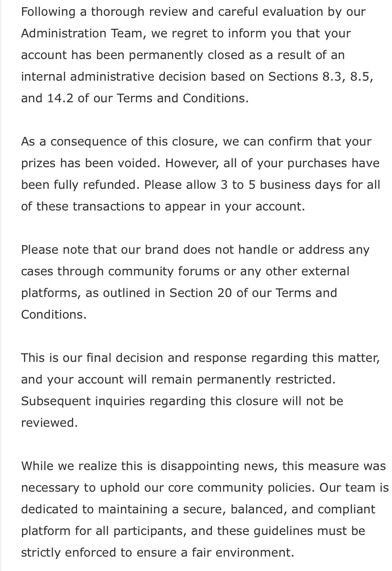This screenshot has height=571, width=392.
Task: Click the paragraph beginning "Following a thorough review"
Action: pyautogui.click(x=197, y=55)
